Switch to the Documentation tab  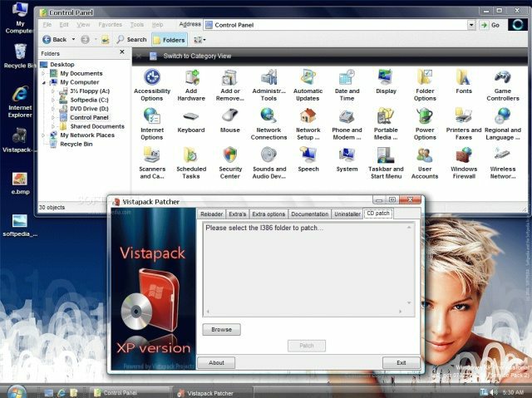310,214
